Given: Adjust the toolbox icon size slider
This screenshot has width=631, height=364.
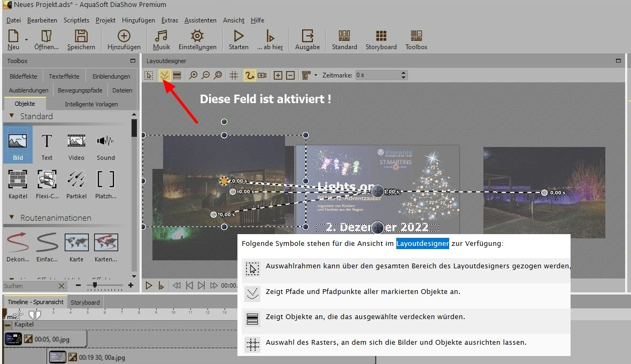Looking at the screenshot, I should (95, 286).
